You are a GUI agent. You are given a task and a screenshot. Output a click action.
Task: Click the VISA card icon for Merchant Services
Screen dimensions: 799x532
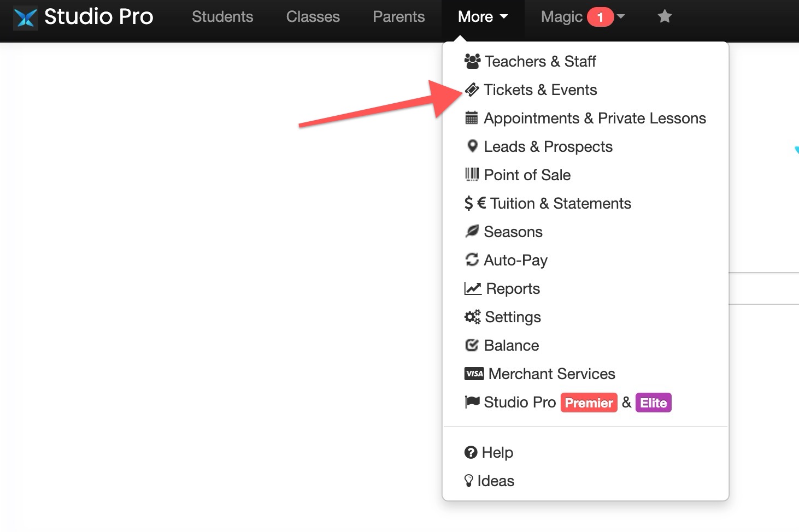(474, 374)
